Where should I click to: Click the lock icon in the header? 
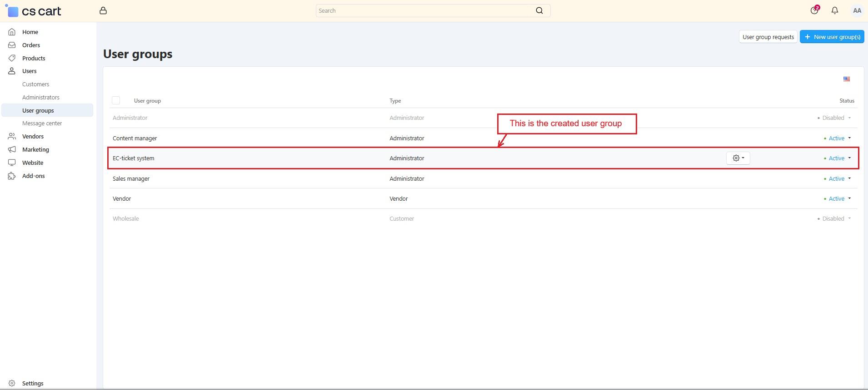point(103,10)
